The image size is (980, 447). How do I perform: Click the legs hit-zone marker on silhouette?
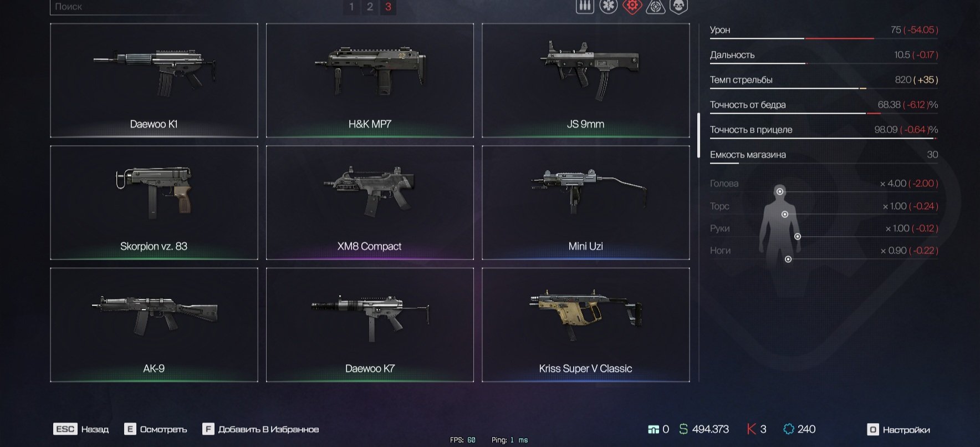click(x=788, y=259)
